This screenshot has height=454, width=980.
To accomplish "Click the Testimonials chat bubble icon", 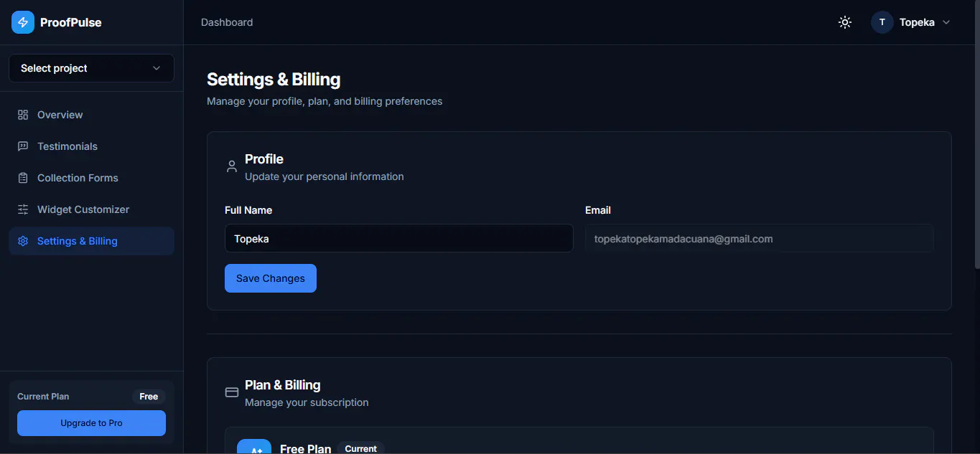I will (x=23, y=146).
